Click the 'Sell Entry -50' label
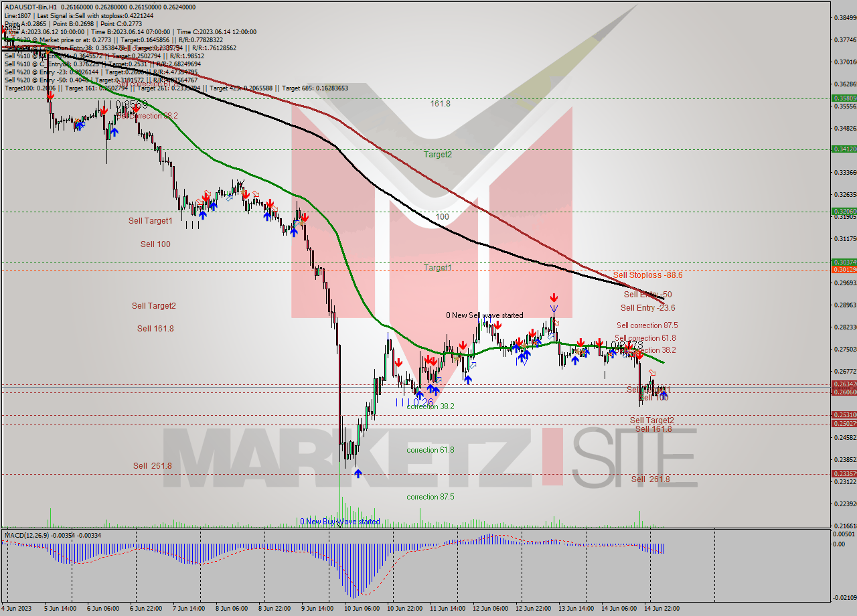This screenshot has height=616, width=857. pos(647,294)
